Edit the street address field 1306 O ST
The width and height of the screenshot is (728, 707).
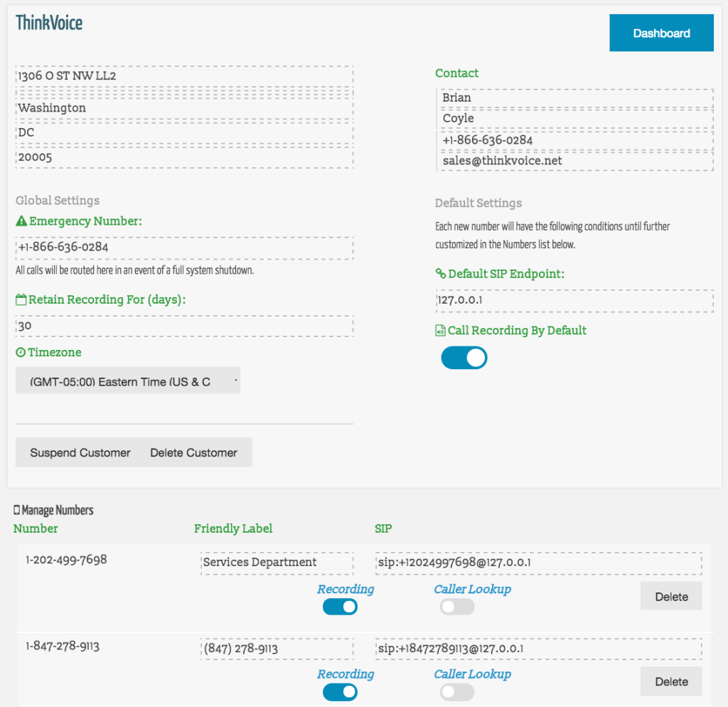pos(184,75)
